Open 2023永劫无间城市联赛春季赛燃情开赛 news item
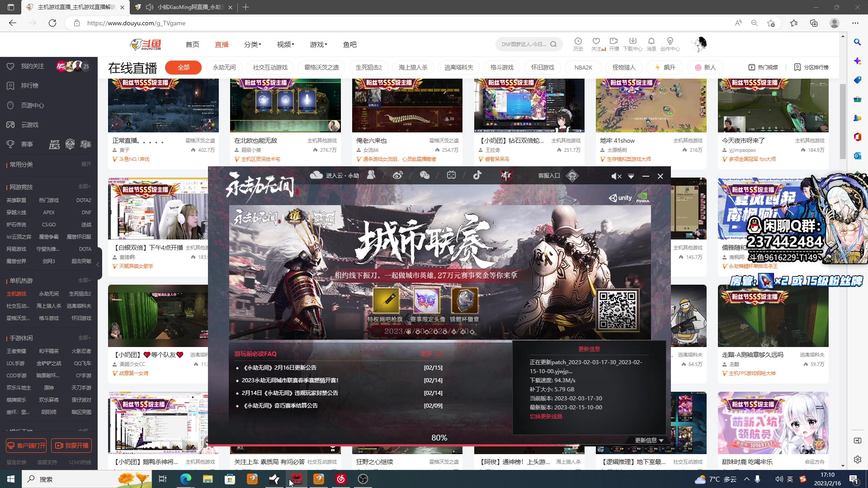 coord(290,380)
